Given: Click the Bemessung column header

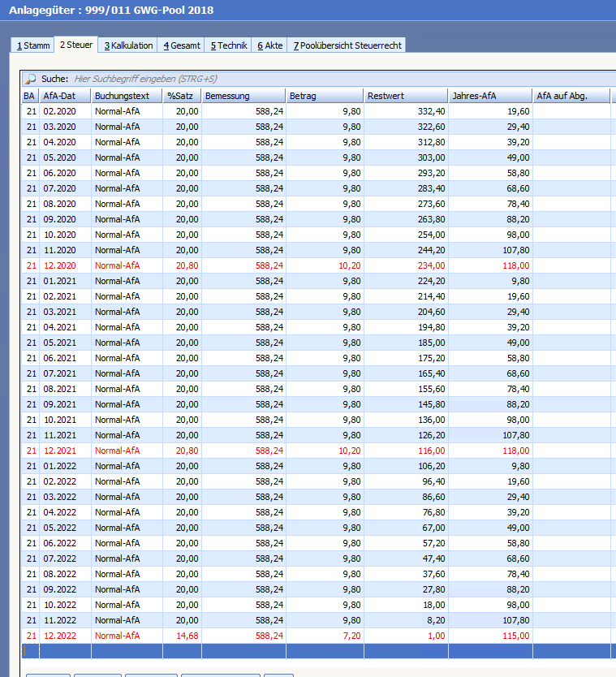Looking at the screenshot, I should point(243,97).
